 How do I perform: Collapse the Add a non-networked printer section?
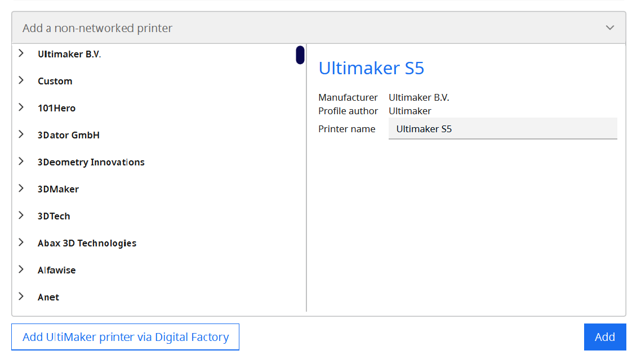(610, 28)
